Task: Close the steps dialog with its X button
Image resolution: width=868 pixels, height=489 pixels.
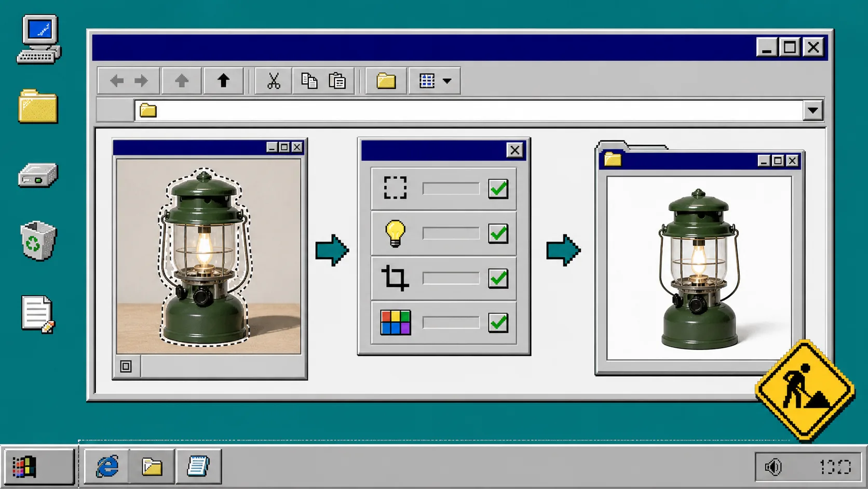Action: tap(514, 150)
